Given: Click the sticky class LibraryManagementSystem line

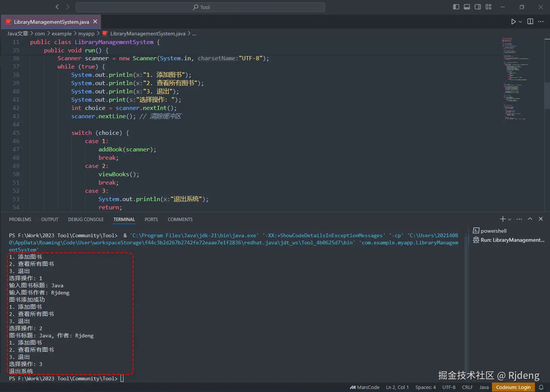Looking at the screenshot, I should click(x=95, y=42).
